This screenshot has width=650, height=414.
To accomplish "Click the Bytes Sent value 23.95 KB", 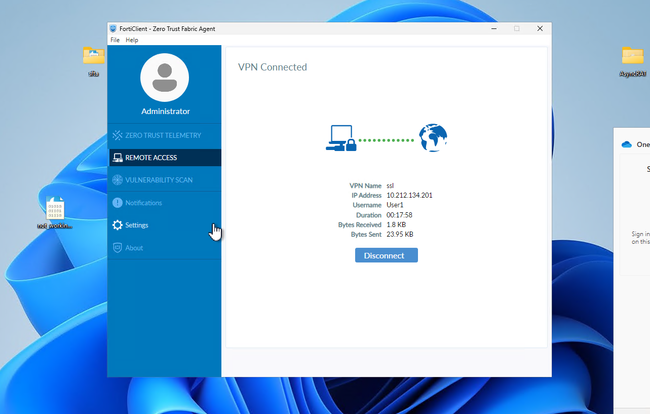I will click(400, 234).
